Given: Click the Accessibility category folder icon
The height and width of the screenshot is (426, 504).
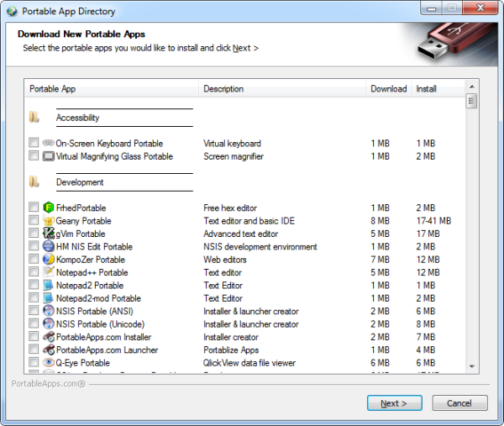Looking at the screenshot, I should (34, 118).
